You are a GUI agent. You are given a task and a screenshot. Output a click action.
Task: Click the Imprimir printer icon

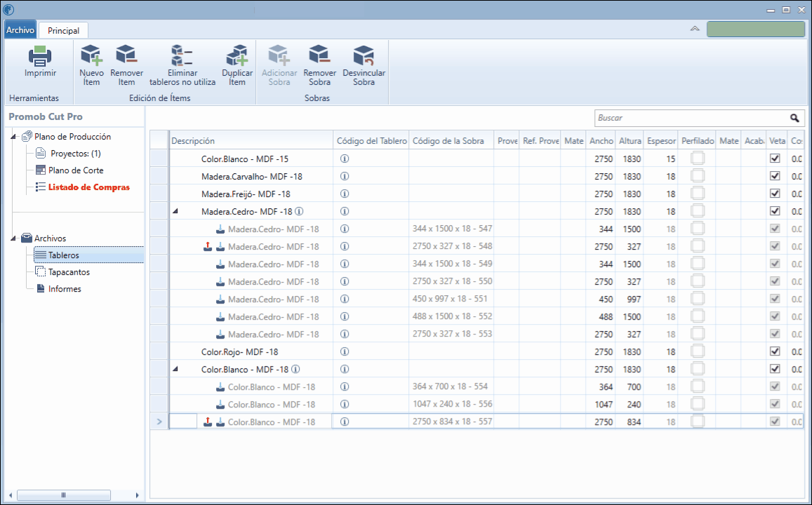click(40, 56)
